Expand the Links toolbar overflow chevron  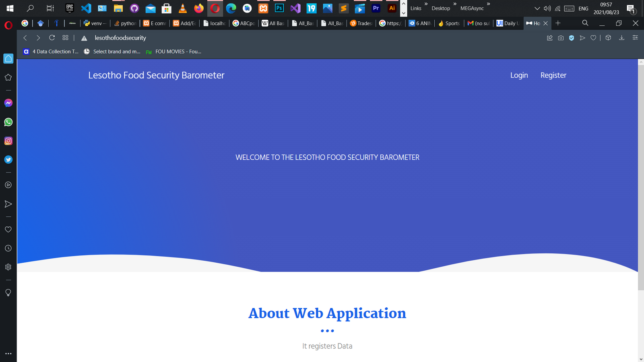[426, 4]
